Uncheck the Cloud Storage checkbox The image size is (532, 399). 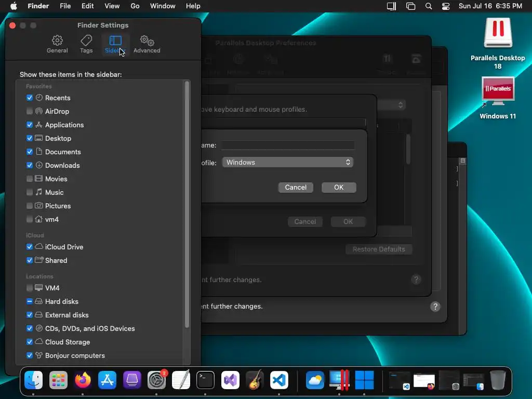click(30, 342)
